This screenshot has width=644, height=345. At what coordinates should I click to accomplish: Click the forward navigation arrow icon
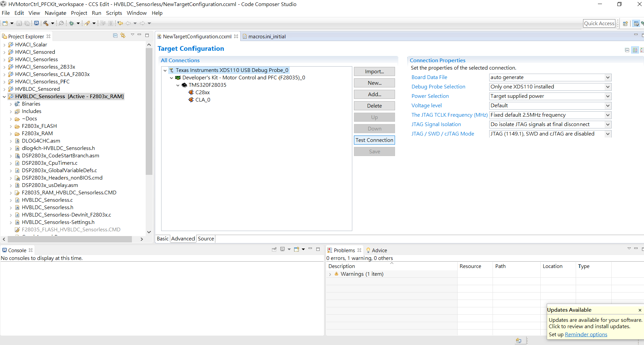[142, 23]
